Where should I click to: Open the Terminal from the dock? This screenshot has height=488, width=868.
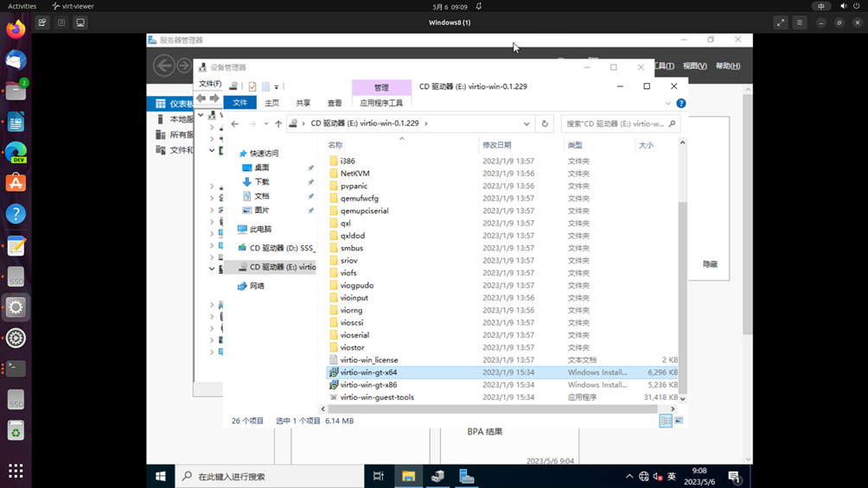point(16,368)
